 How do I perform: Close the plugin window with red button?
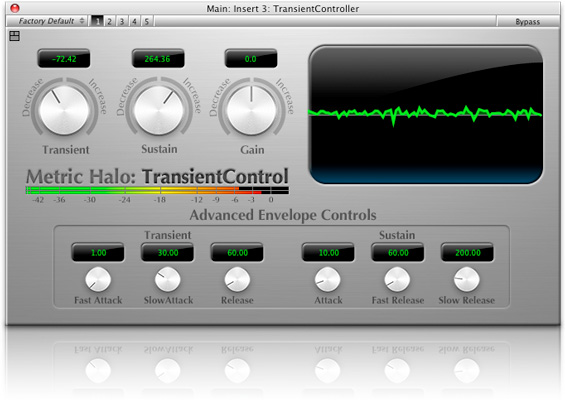pos(15,8)
